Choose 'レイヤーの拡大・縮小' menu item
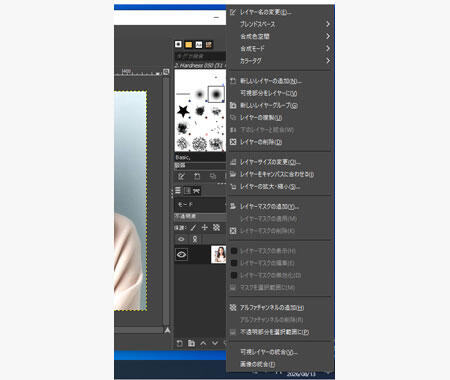The image size is (450, 380). [280, 187]
